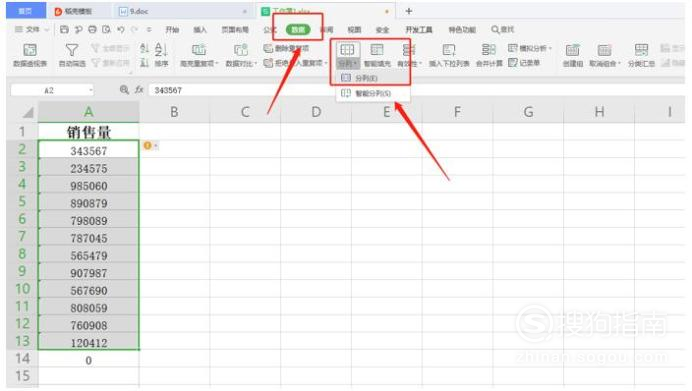Image resolution: width=692 pixels, height=391 pixels.
Task: Open the PivotTable (数据透视表) tool
Action: (30, 55)
